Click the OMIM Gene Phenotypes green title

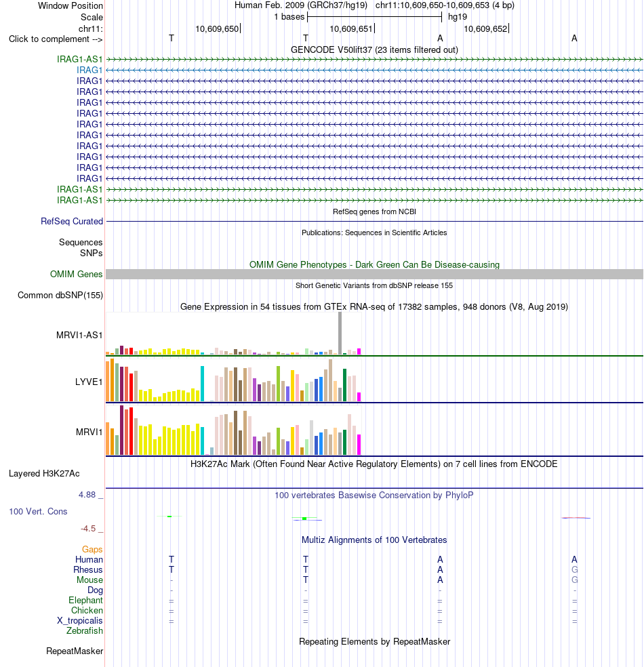374,264
